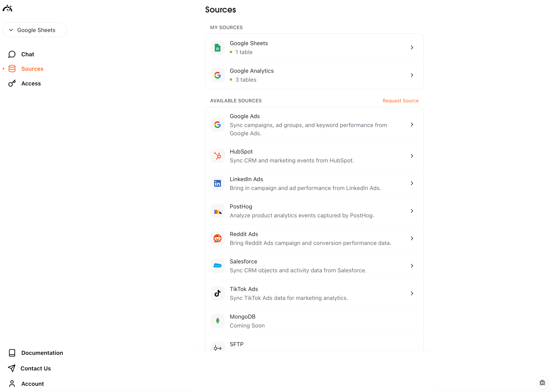
Task: Click the Google Analytics source icon
Action: pos(217,75)
